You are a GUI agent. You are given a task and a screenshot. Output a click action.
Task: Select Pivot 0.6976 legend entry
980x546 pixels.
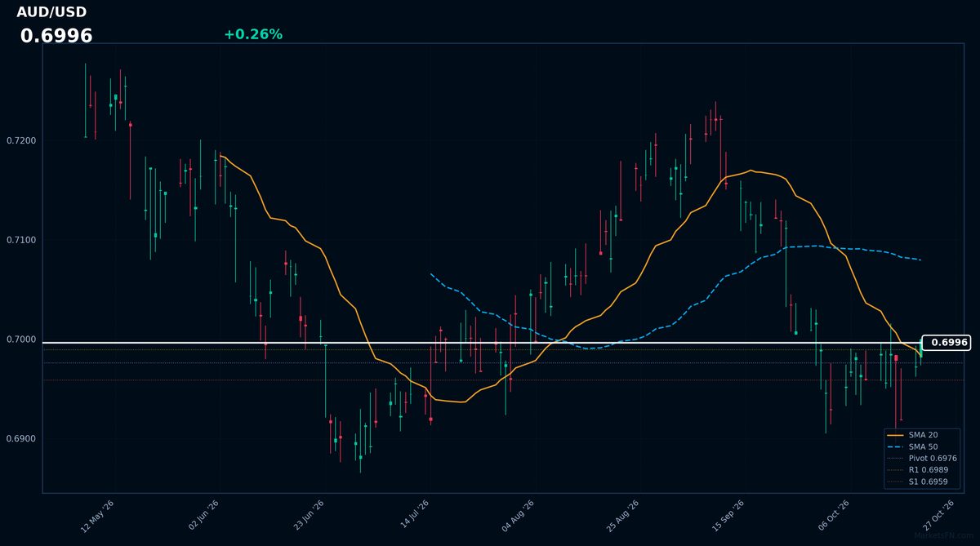(x=922, y=459)
